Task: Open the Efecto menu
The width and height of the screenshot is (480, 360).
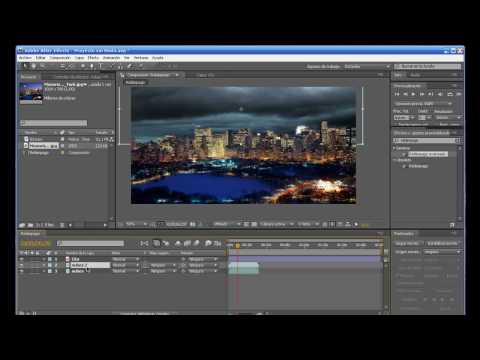Action: tap(93, 58)
